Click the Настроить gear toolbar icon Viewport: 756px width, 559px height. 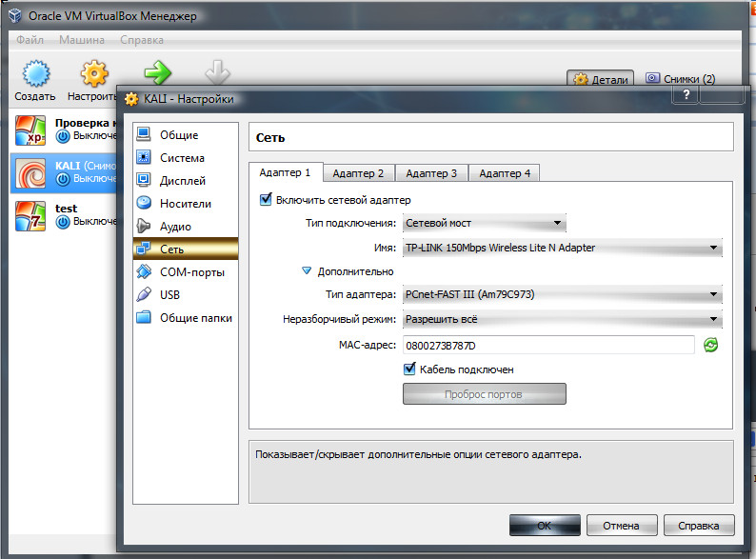coord(94,74)
